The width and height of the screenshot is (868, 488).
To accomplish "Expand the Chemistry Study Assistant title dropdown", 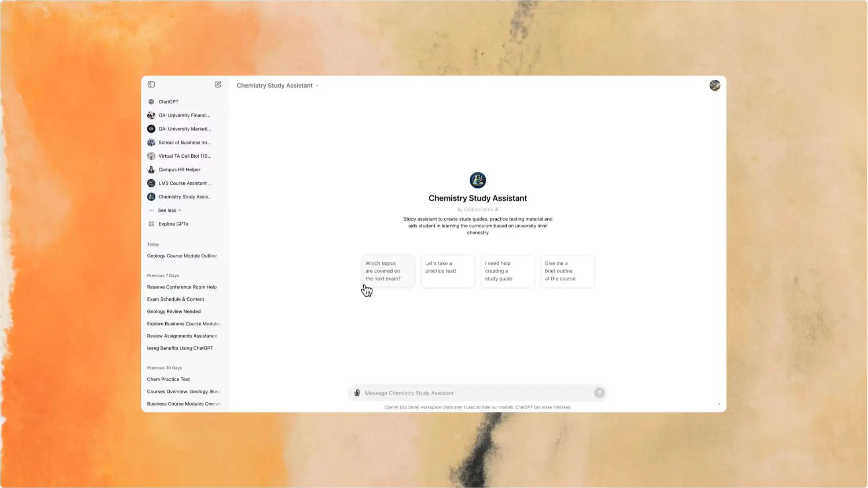I will [x=278, y=86].
